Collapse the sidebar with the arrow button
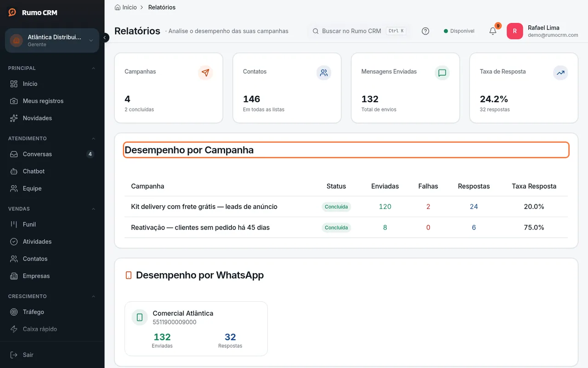 (105, 38)
